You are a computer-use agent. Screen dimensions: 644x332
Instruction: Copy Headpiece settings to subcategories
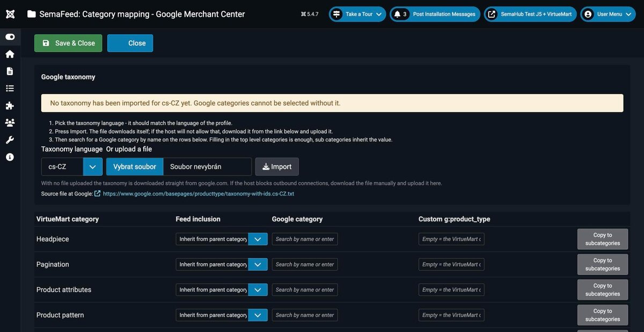point(603,239)
